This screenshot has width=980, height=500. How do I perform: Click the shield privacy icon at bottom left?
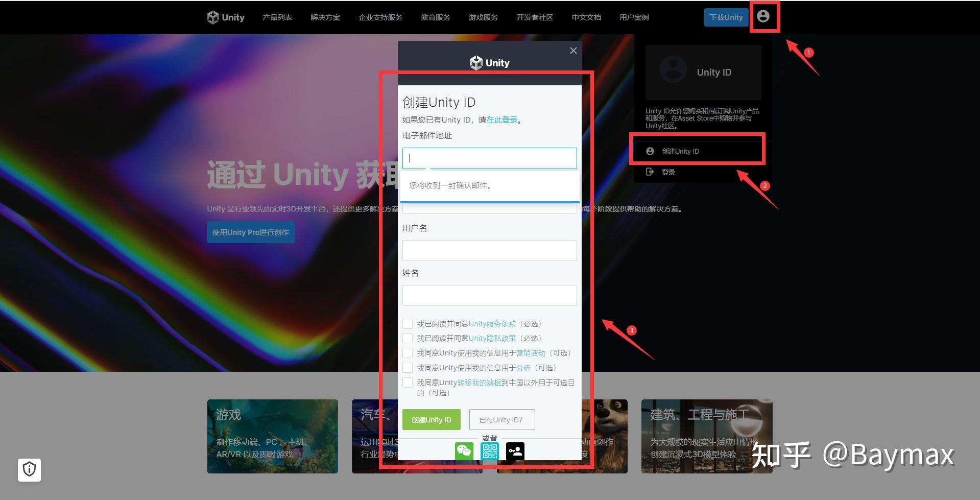(29, 469)
